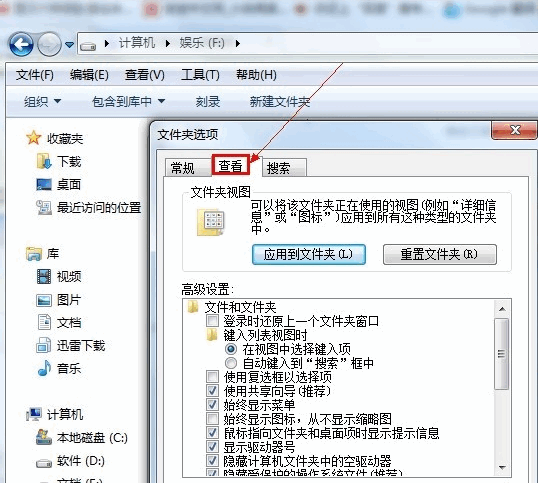Open recent pages dropdown arrow beside navigation buttons
The height and width of the screenshot is (483, 538).
pos(70,45)
